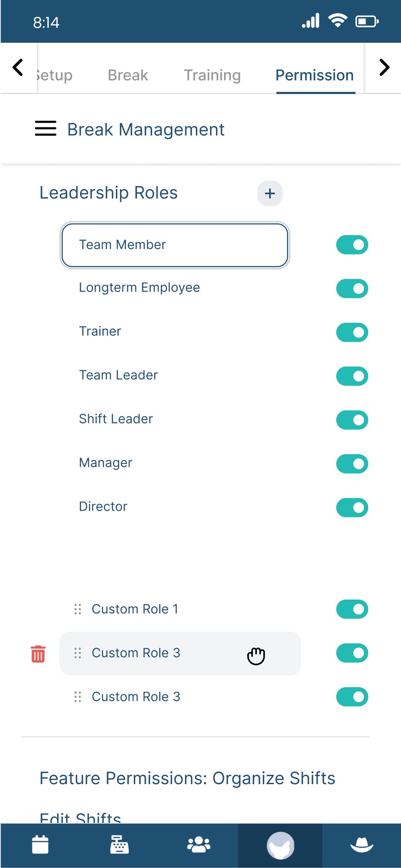Tap the chicken icon in bottom bar
401x868 pixels.
281,845
